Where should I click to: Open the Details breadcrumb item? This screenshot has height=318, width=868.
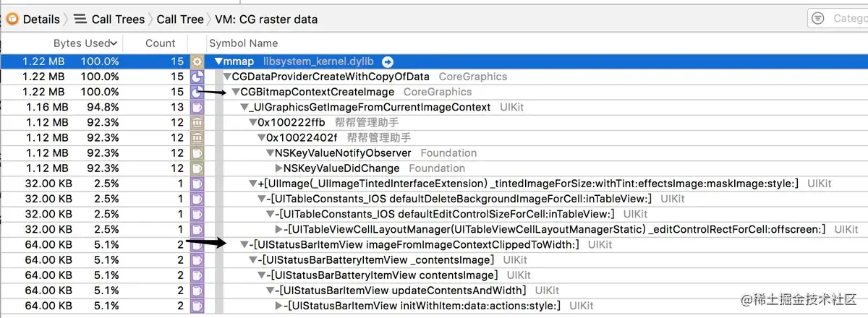click(41, 20)
